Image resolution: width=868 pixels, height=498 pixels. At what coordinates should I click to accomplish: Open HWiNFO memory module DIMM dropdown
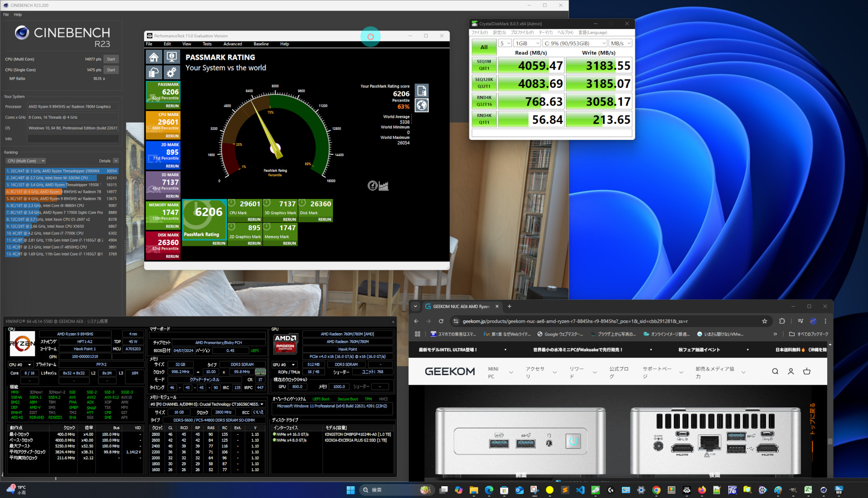click(x=207, y=404)
